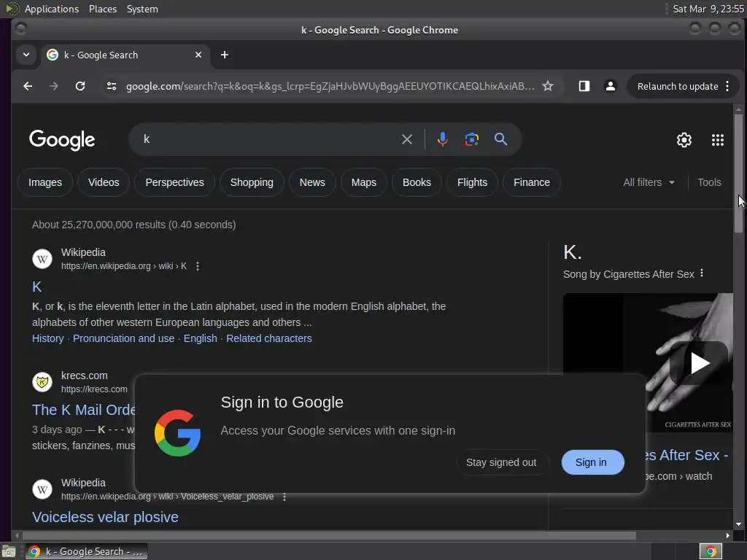Open Google apps grid
The width and height of the screenshot is (747, 560).
tap(718, 140)
